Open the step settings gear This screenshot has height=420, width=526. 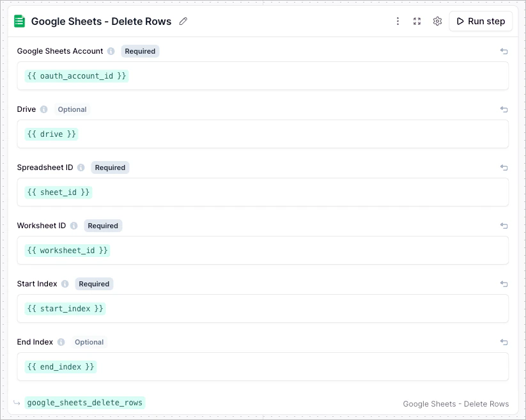437,21
